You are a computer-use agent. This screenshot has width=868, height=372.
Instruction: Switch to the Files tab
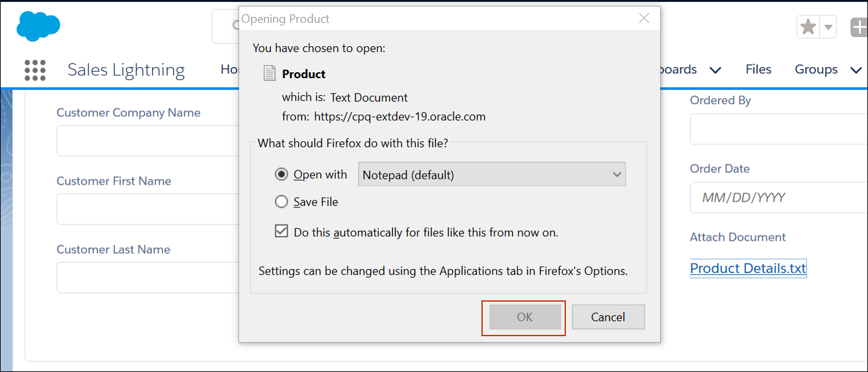[758, 70]
